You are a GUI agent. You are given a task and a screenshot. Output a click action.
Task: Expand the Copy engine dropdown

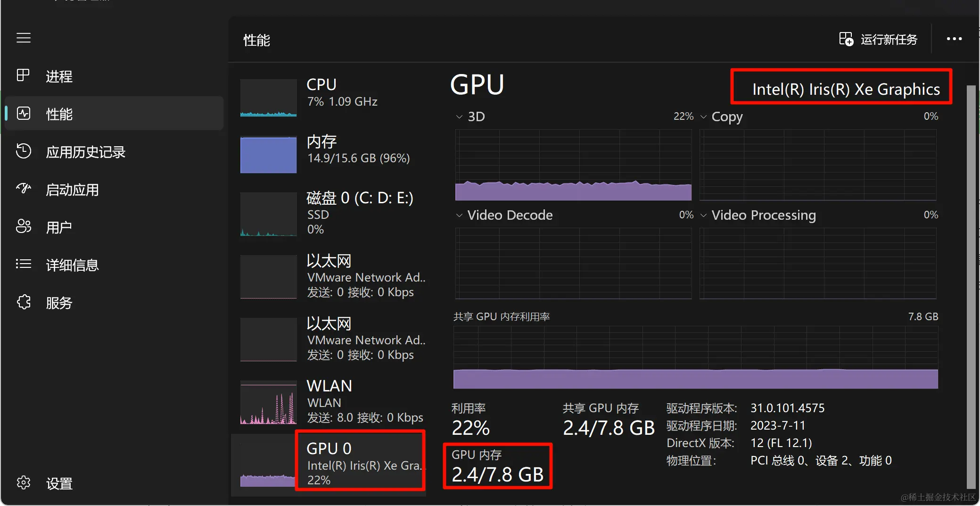coord(703,116)
